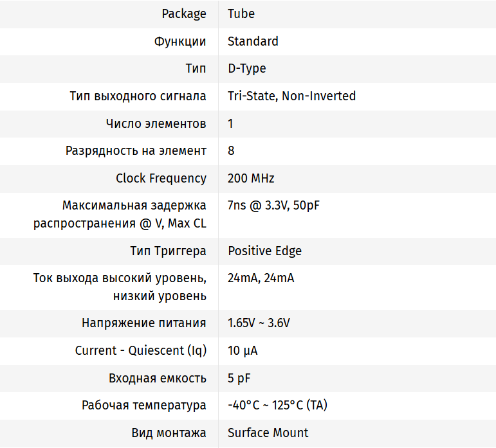The image size is (496, 448).
Task: Click the "Tri-State, Non-Inverted" value
Action: pos(291,96)
